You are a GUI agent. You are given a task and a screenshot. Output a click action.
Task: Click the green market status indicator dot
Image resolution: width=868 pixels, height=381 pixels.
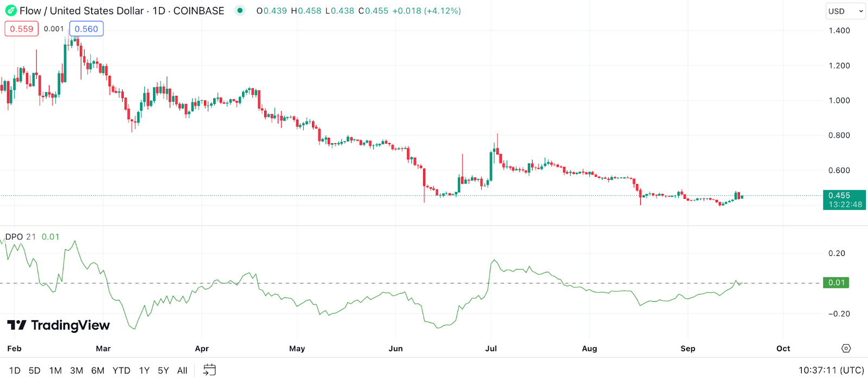coord(240,11)
